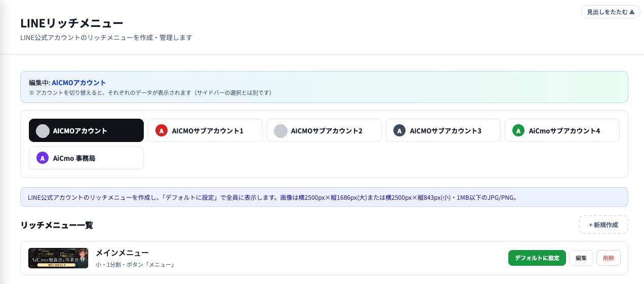Open the メインメニュー thumbnail image
This screenshot has width=644, height=284.
coord(58,258)
